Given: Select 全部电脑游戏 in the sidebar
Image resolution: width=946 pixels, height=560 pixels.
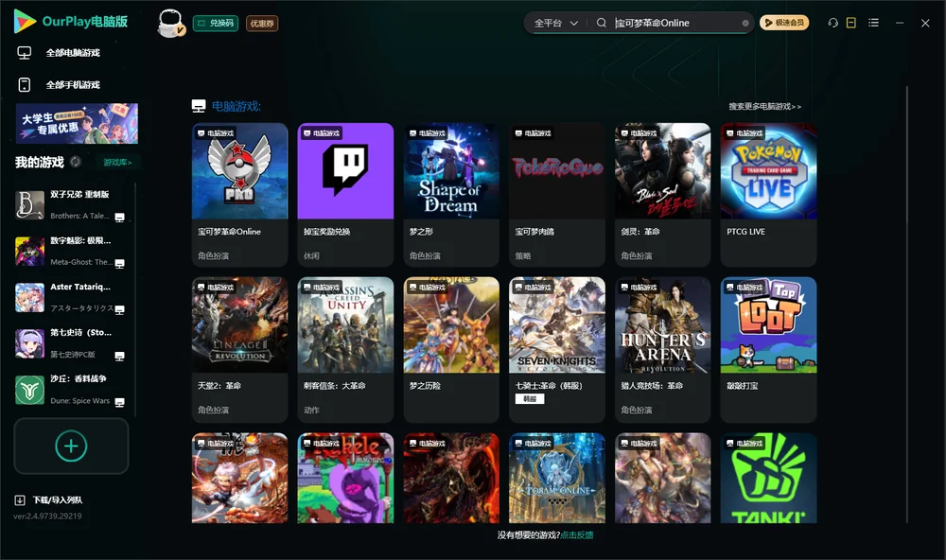Looking at the screenshot, I should click(x=73, y=53).
